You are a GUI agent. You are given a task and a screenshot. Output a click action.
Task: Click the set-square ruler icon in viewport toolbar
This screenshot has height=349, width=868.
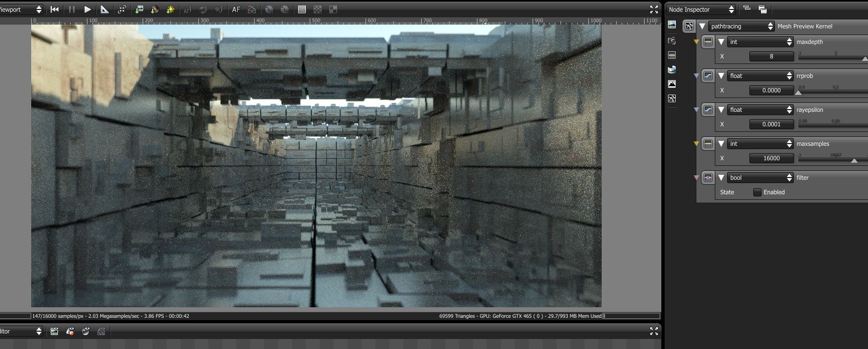point(104,9)
